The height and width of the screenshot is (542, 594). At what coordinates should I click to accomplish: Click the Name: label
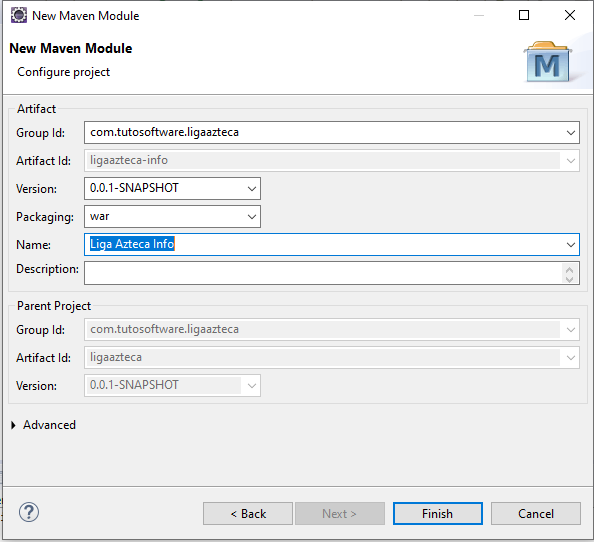[33, 245]
